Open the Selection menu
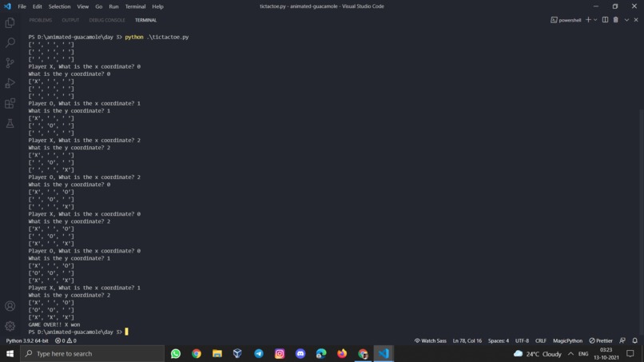644x362 pixels. [60, 6]
